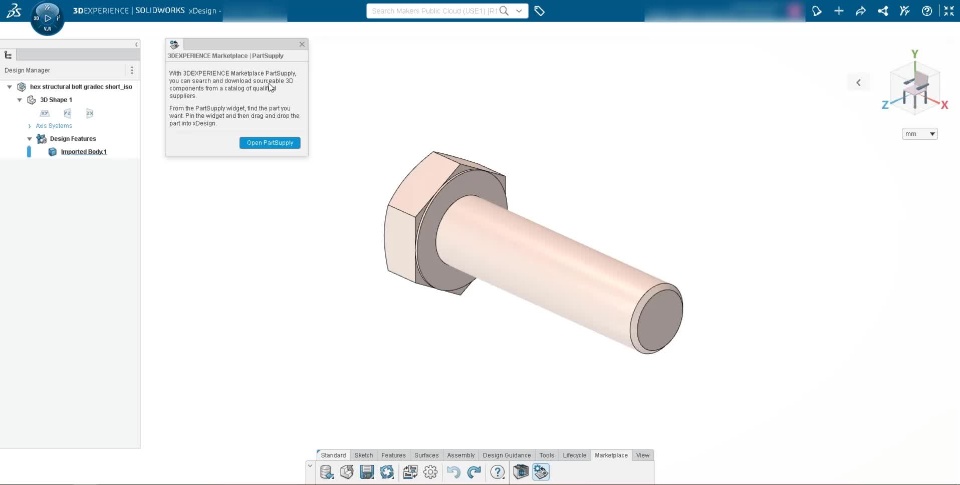Click the Update refresh icon
This screenshot has width=960, height=485.
pos(387,472)
